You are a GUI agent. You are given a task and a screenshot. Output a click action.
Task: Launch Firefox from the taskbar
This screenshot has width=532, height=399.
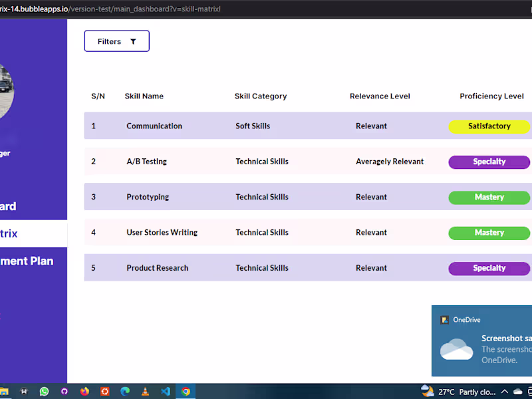[84, 392]
